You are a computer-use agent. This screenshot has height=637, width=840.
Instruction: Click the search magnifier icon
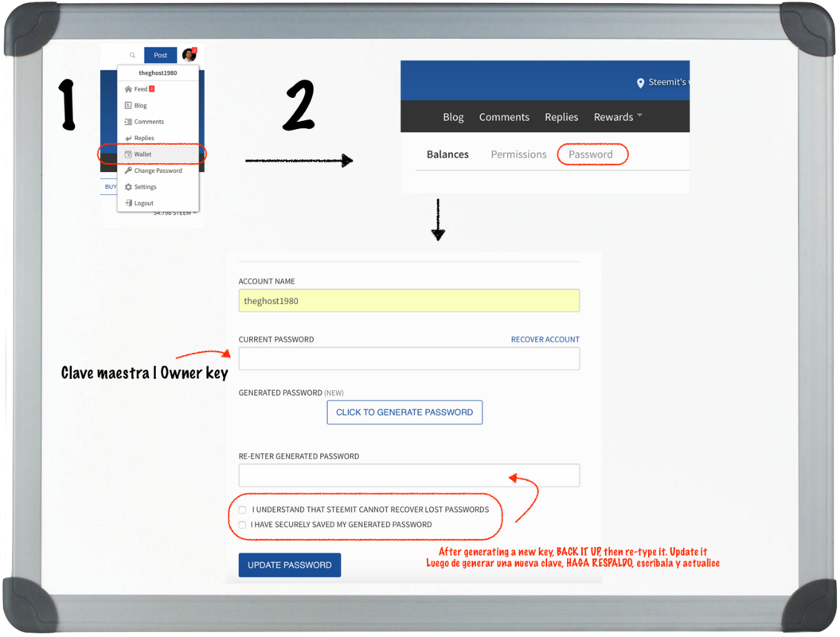(x=131, y=54)
